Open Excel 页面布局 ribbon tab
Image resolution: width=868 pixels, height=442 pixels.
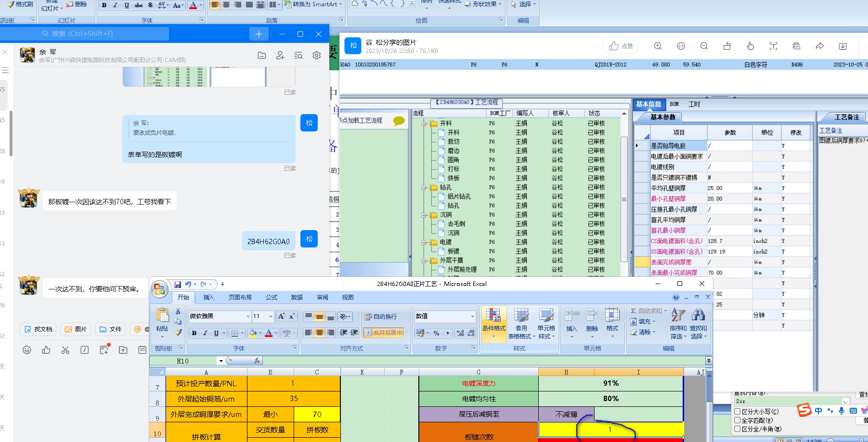240,298
